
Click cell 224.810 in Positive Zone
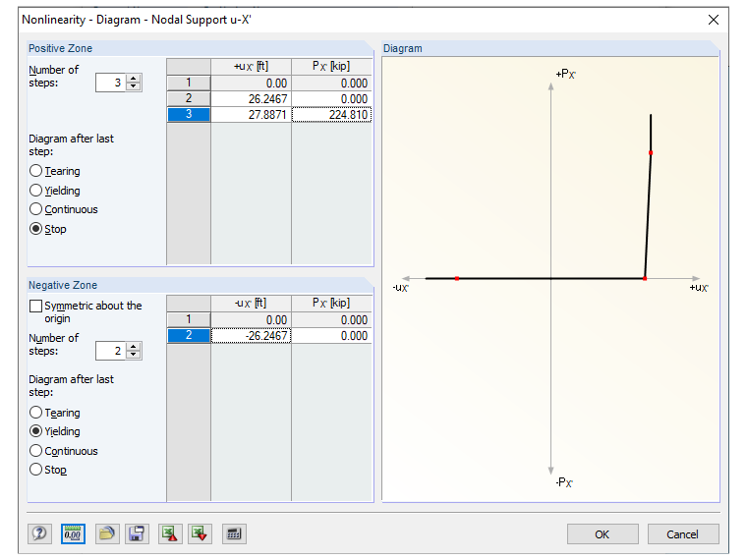[331, 114]
